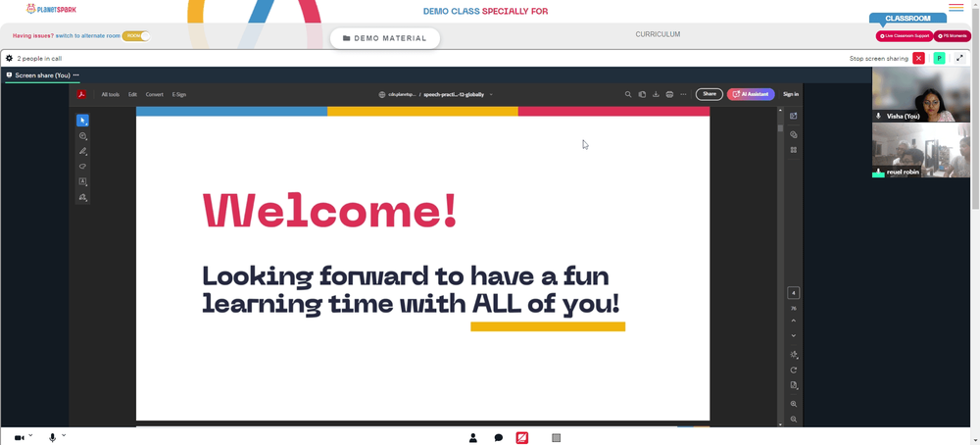Image resolution: width=980 pixels, height=445 pixels.
Task: Open the AI Assistant button
Action: click(x=751, y=94)
